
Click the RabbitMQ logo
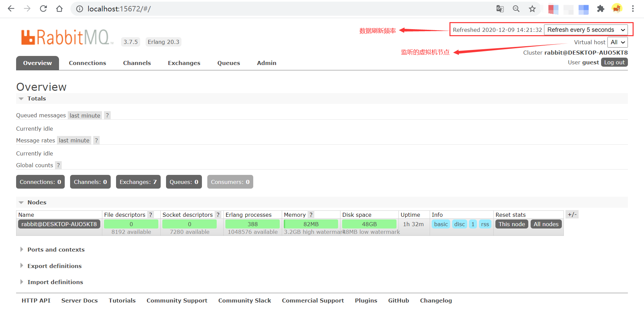click(67, 37)
